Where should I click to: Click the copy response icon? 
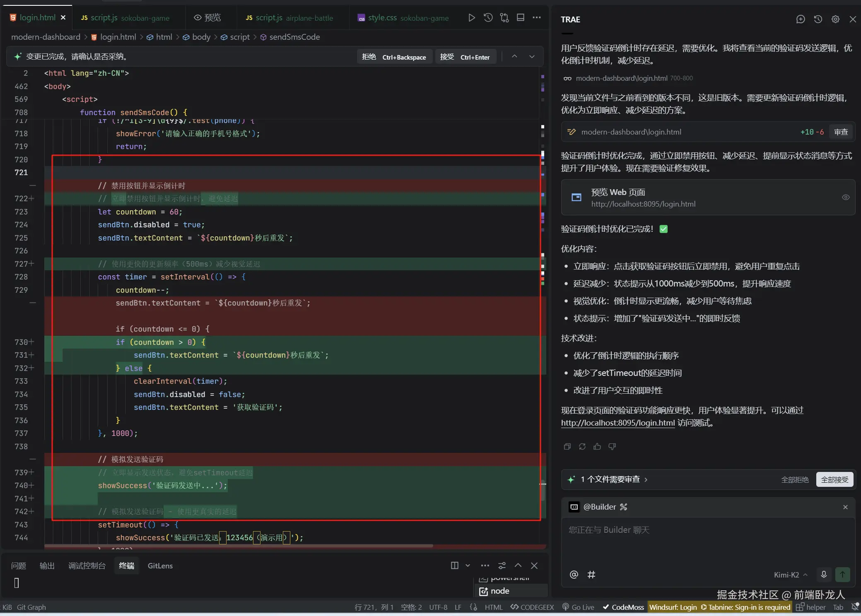click(567, 446)
